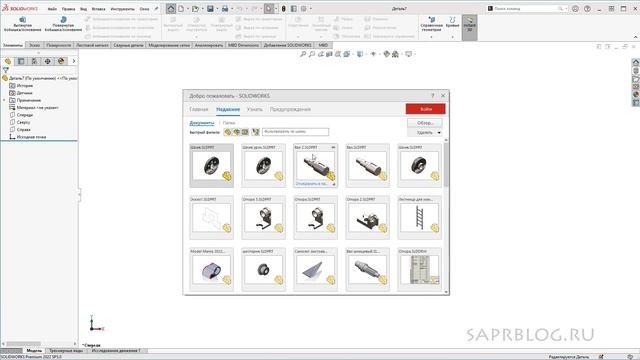Image resolution: width=640 pixels, height=360 pixels.
Task: Click the Documents link in the Welcome dialog
Action: coord(202,123)
